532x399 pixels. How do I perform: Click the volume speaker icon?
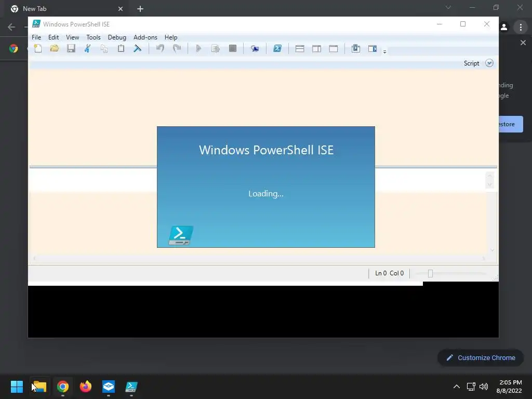pos(484,387)
